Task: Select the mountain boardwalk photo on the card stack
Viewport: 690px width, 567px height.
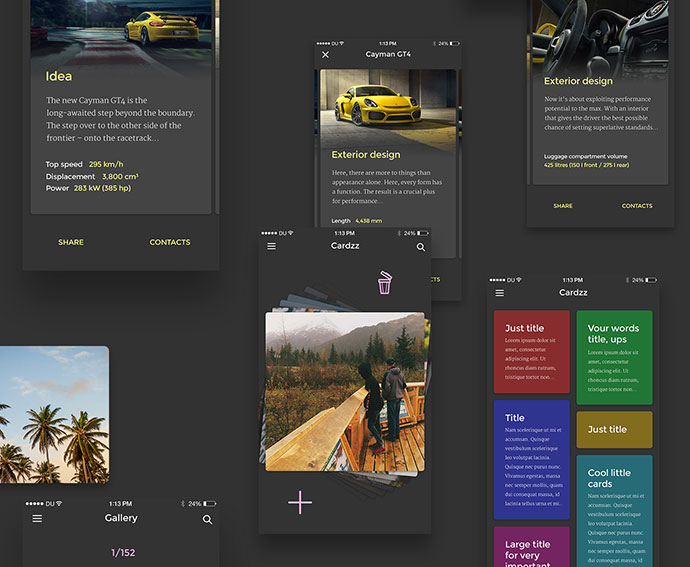Action: (x=345, y=392)
